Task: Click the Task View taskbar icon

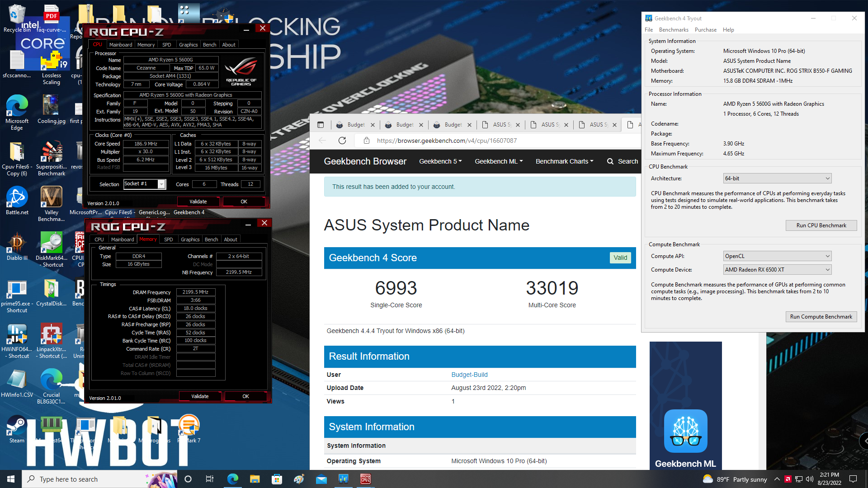Action: [x=209, y=479]
